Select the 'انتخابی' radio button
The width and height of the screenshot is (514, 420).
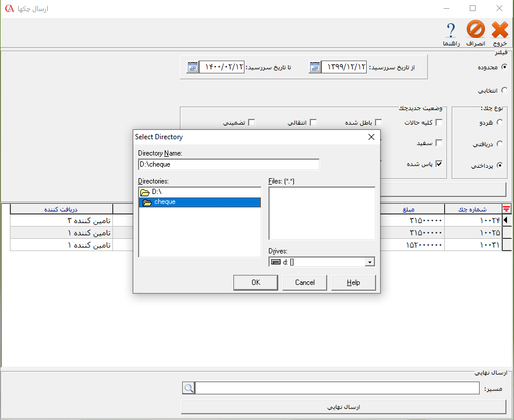coord(504,90)
